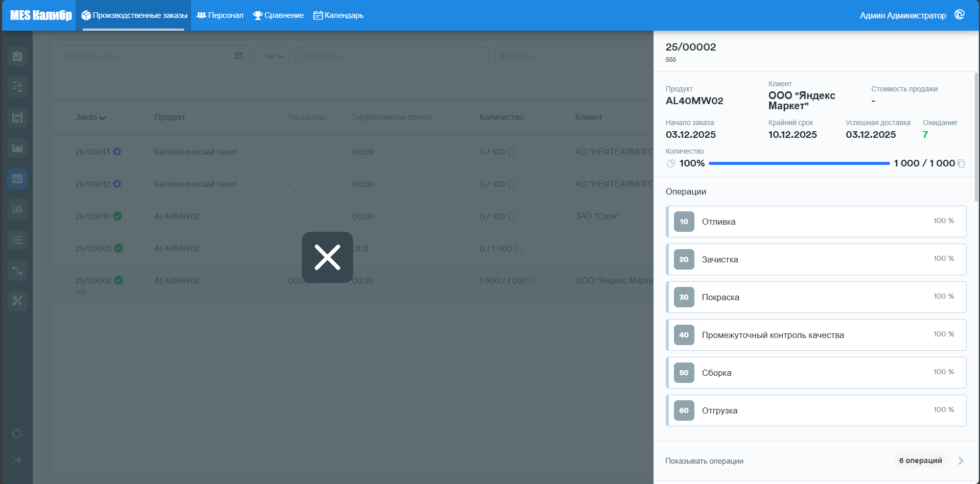The width and height of the screenshot is (980, 484).
Task: Open line-bar analytics sidebar icon
Action: 17,209
